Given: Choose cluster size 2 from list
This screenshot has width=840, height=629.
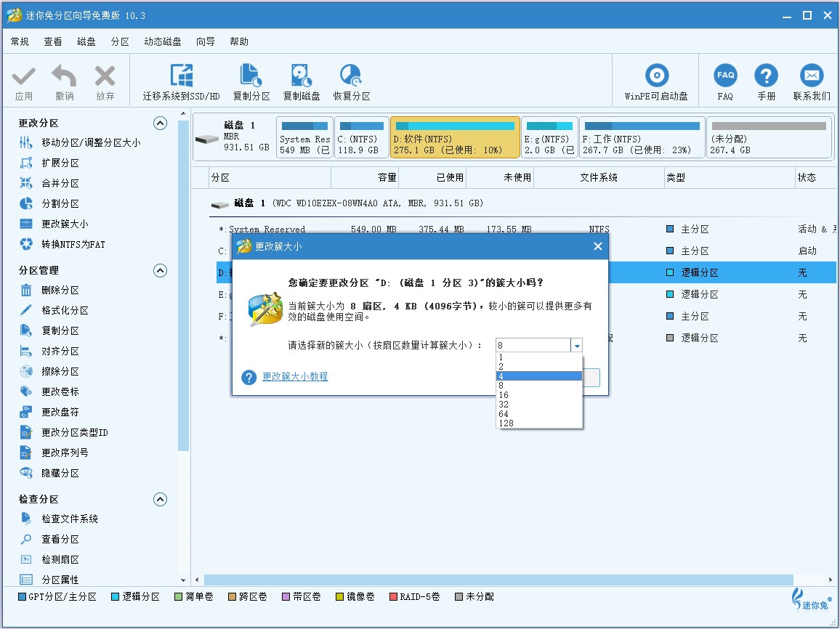Looking at the screenshot, I should pyautogui.click(x=539, y=367).
